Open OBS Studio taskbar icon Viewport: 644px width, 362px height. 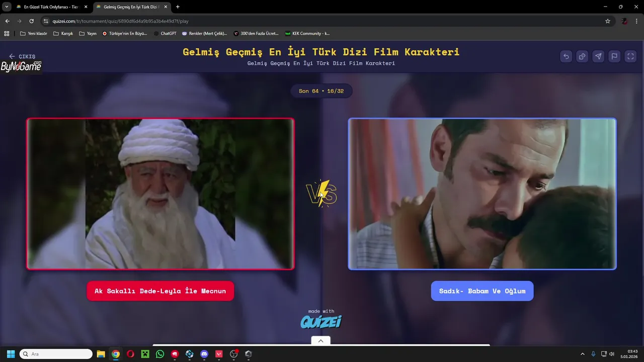point(233,354)
